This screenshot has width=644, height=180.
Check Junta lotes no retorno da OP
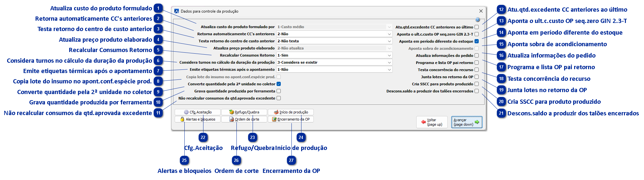(476, 77)
